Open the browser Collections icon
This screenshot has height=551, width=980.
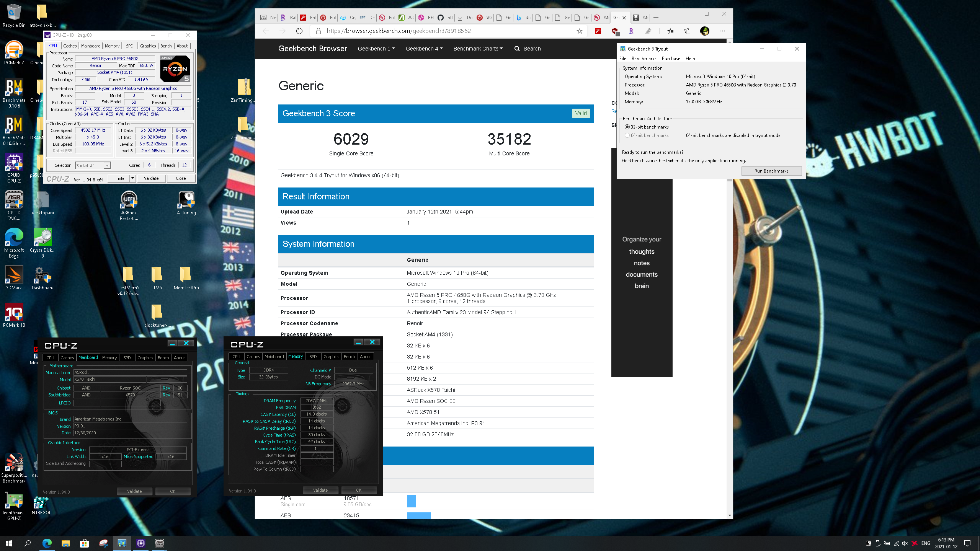click(688, 31)
